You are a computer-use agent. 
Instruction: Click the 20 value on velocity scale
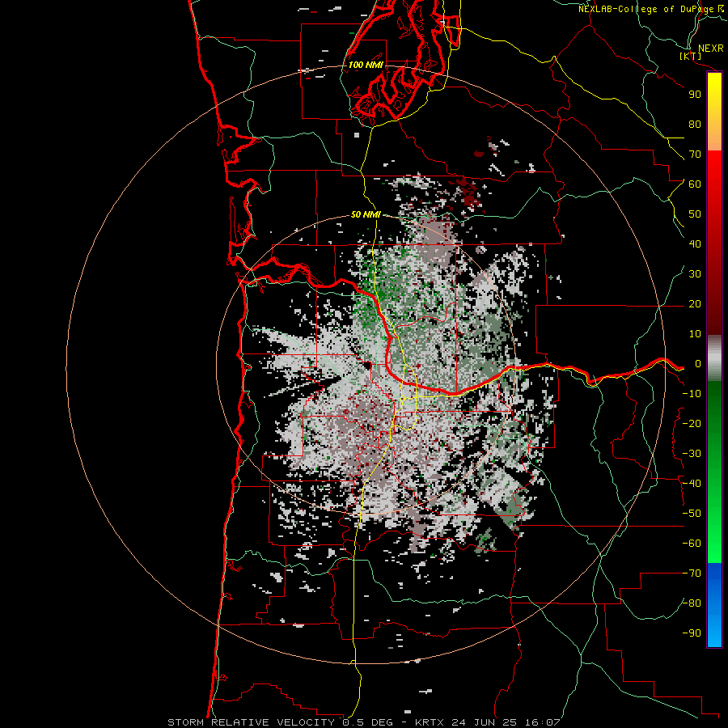click(695, 304)
